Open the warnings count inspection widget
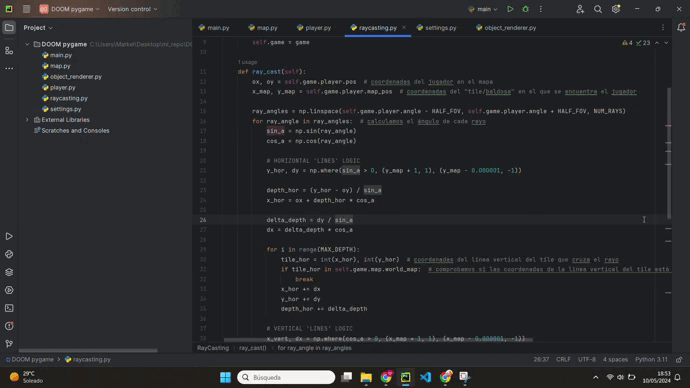 pos(627,43)
